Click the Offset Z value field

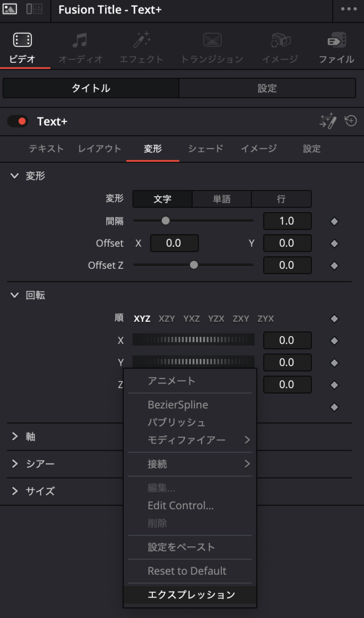(287, 265)
